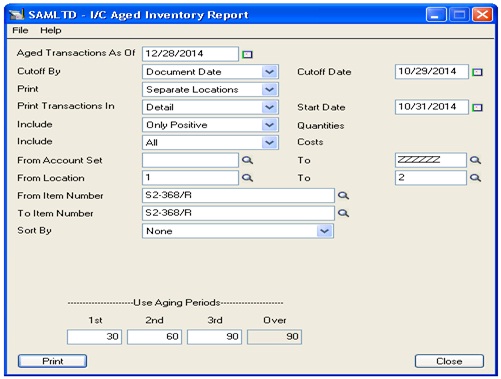Click the Start Date field 10/31/2014
This screenshot has width=501, height=379.
click(x=432, y=107)
